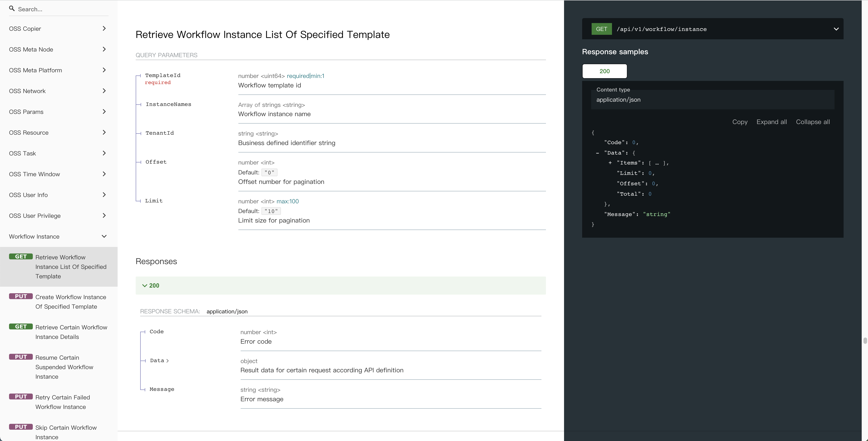Collapse the Workflow Instance section chevron
This screenshot has width=868, height=441.
click(104, 236)
